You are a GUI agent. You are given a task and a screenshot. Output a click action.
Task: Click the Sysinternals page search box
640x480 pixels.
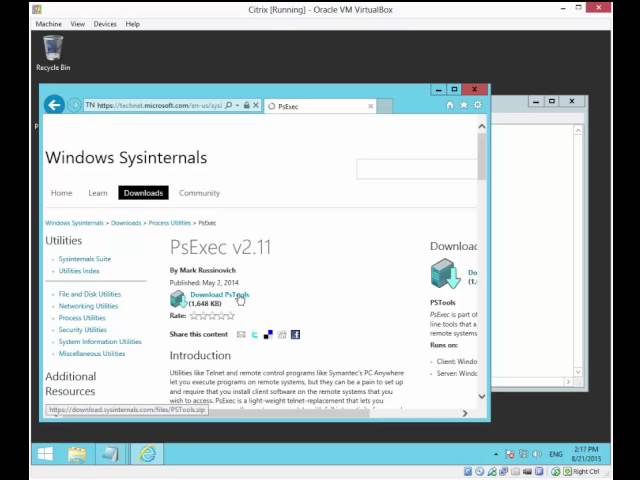point(417,169)
